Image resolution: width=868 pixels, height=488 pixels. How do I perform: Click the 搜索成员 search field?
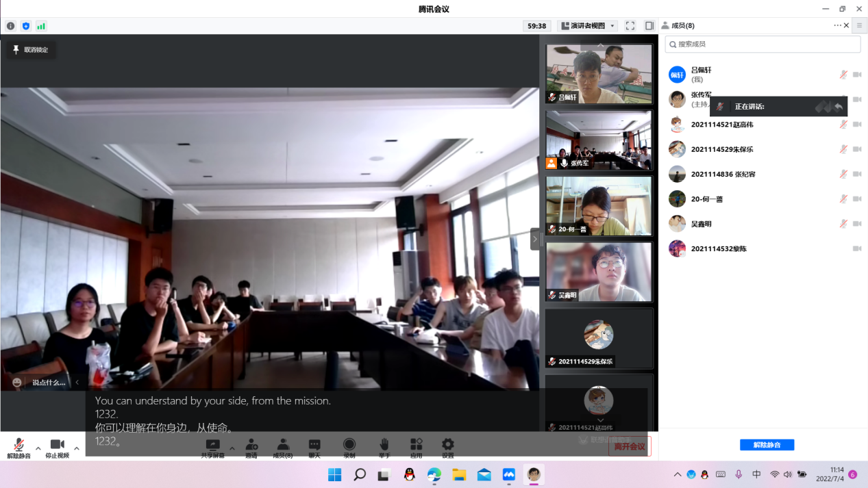click(x=762, y=44)
